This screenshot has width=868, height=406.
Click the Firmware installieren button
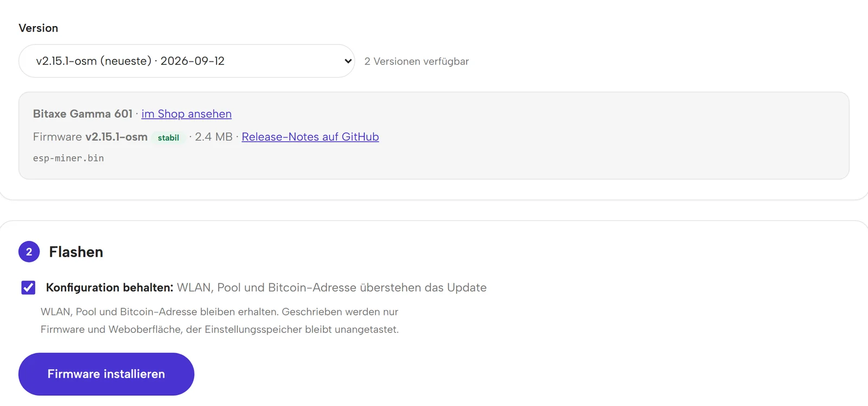pos(106,374)
